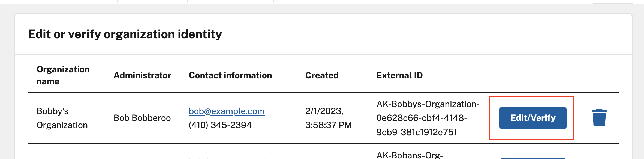Screen dimensions: 644x159
Task: Click the phone number (410) 345-2394
Action: [220, 125]
